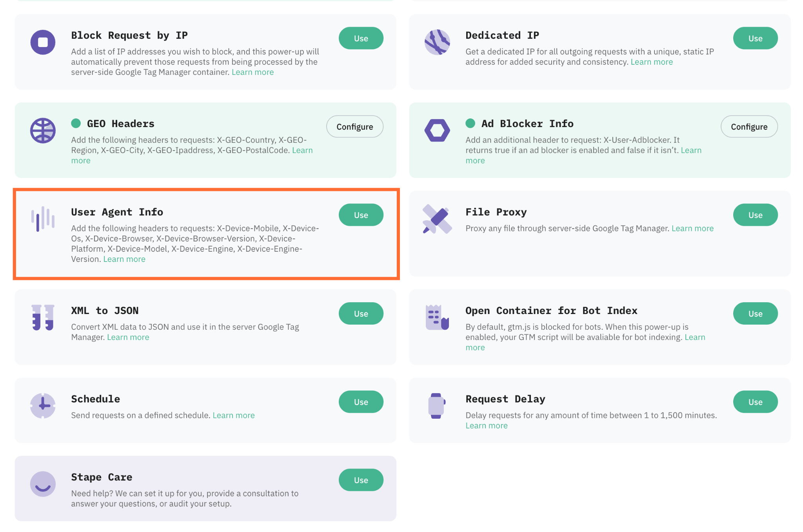The width and height of the screenshot is (803, 532).
Task: Open Learn more for XML to JSON
Action: click(128, 338)
